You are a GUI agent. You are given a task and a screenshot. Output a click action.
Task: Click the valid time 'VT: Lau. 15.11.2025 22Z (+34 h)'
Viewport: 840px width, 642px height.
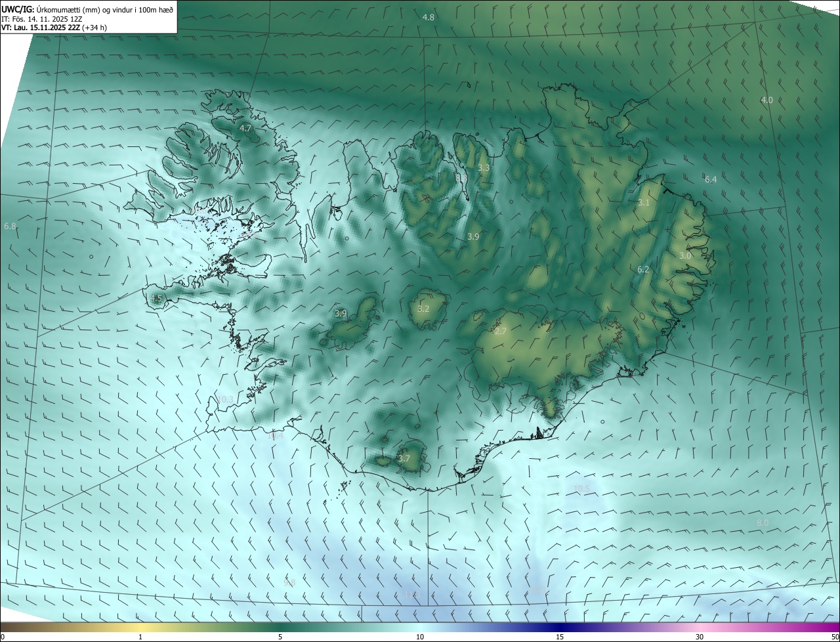click(54, 28)
